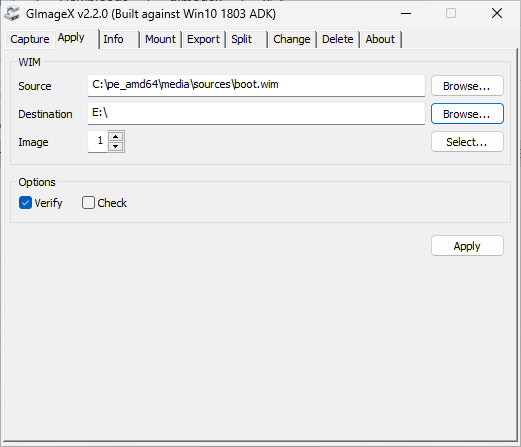
Task: Click into the Destination path field
Action: [256, 114]
